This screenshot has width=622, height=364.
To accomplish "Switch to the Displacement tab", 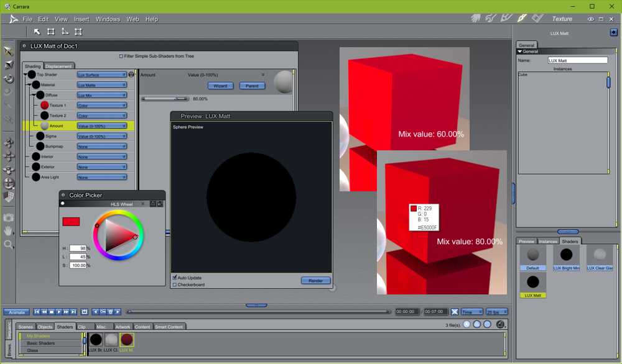I will [58, 66].
